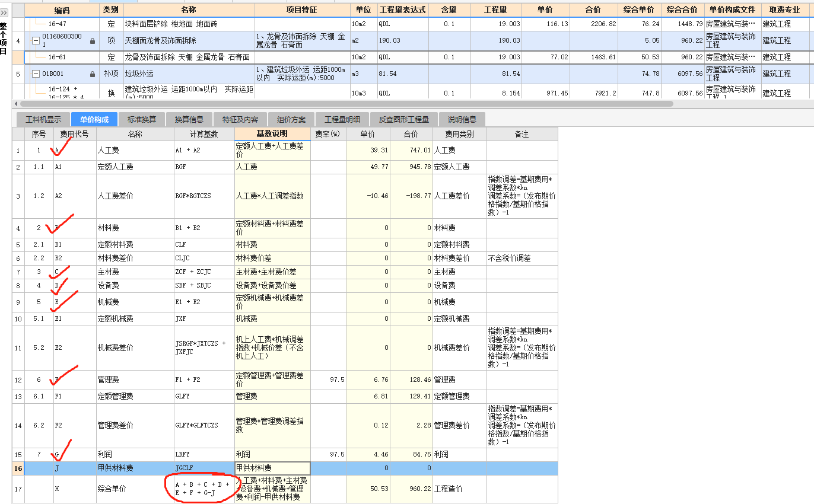Click 合价 value 1463.61
814x504 pixels.
[604, 57]
